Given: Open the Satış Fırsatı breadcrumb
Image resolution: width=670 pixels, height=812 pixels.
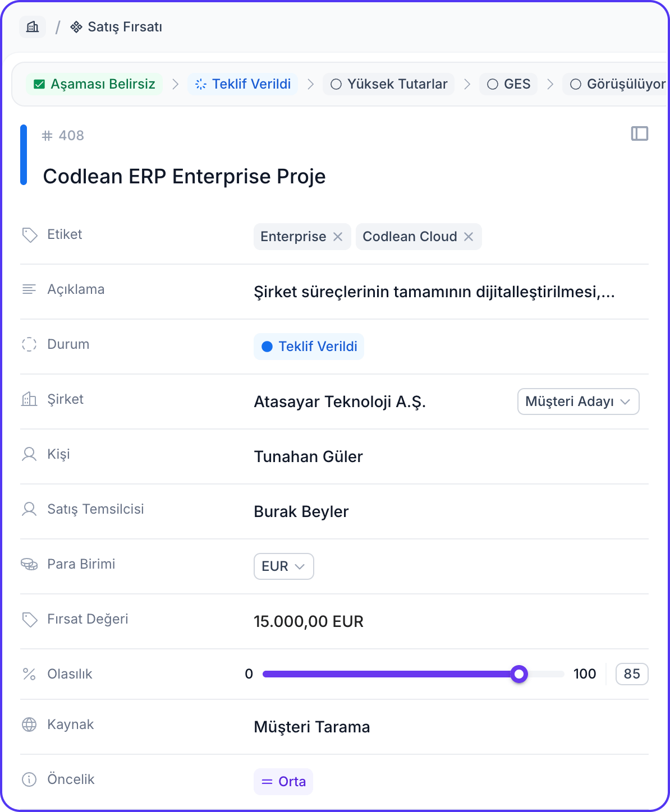Looking at the screenshot, I should (117, 27).
